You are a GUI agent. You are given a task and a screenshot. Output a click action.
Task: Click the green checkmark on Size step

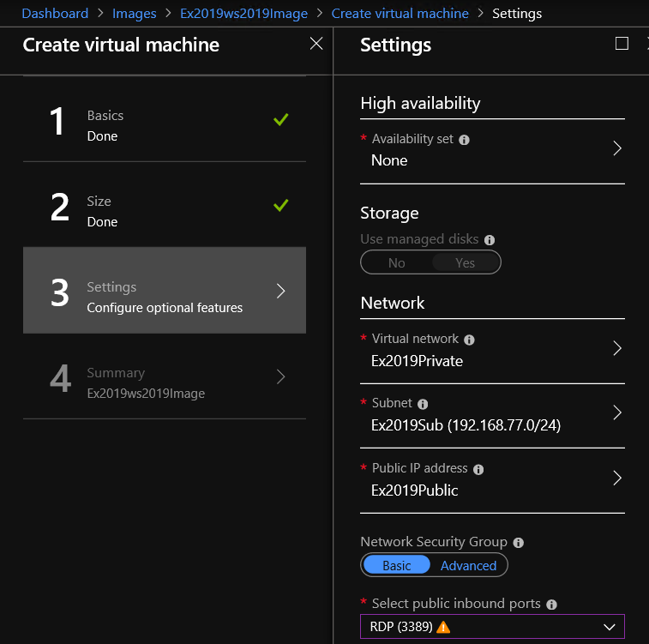pos(280,205)
